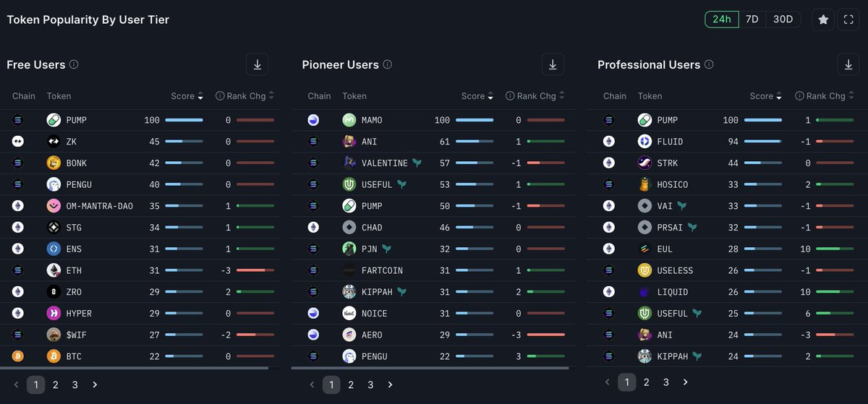The image size is (868, 404).
Task: Click the OM-MANTRA-DAO token icon
Action: (54, 206)
